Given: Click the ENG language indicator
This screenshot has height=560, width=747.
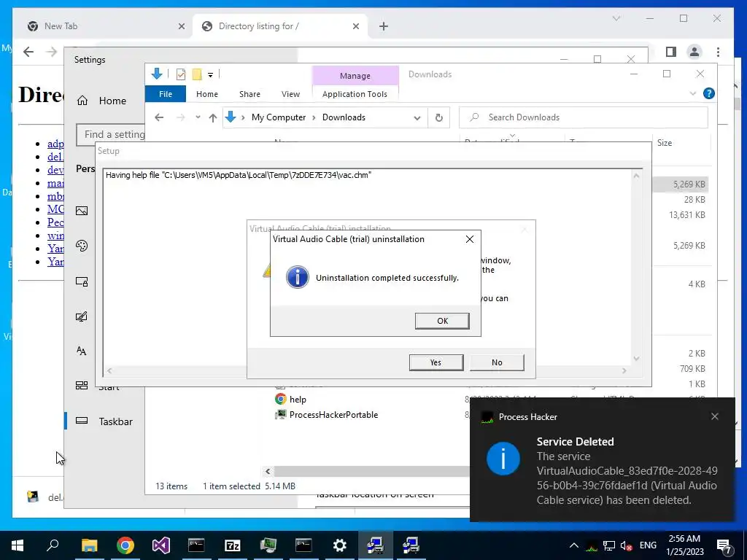Looking at the screenshot, I should click(648, 545).
